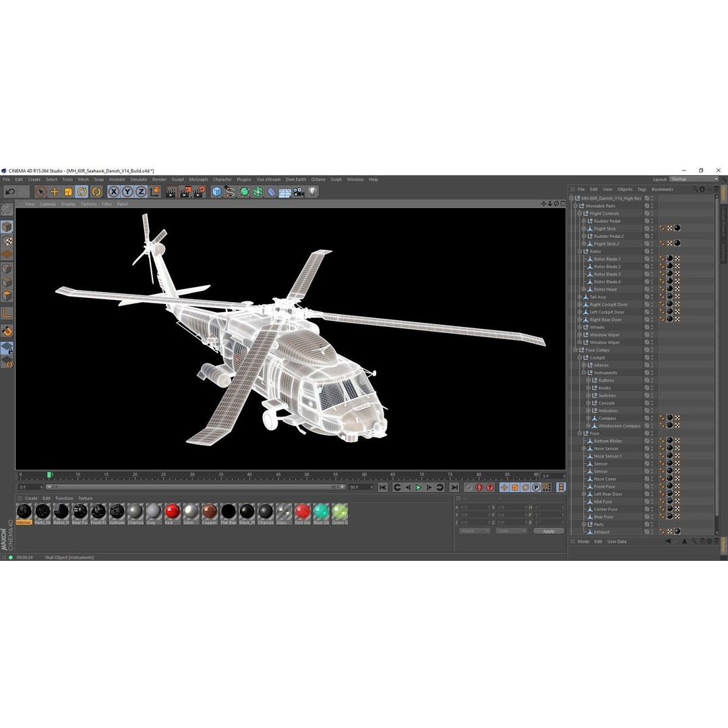Click the green Array modeling icon

click(x=257, y=191)
